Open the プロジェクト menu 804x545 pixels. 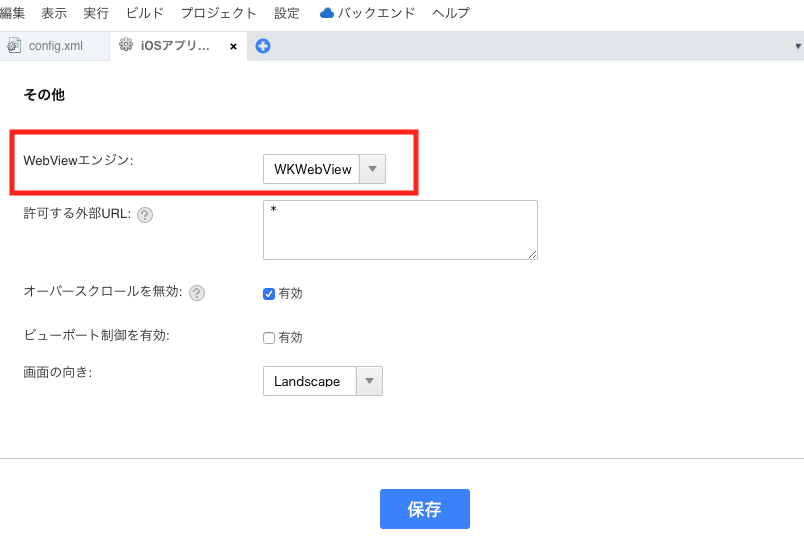pyautogui.click(x=218, y=13)
